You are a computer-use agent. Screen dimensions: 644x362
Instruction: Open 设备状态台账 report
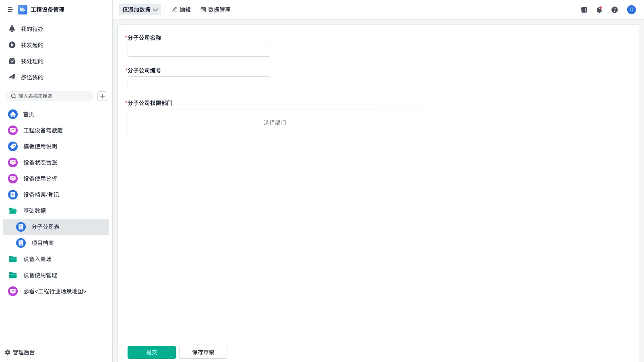click(56, 162)
